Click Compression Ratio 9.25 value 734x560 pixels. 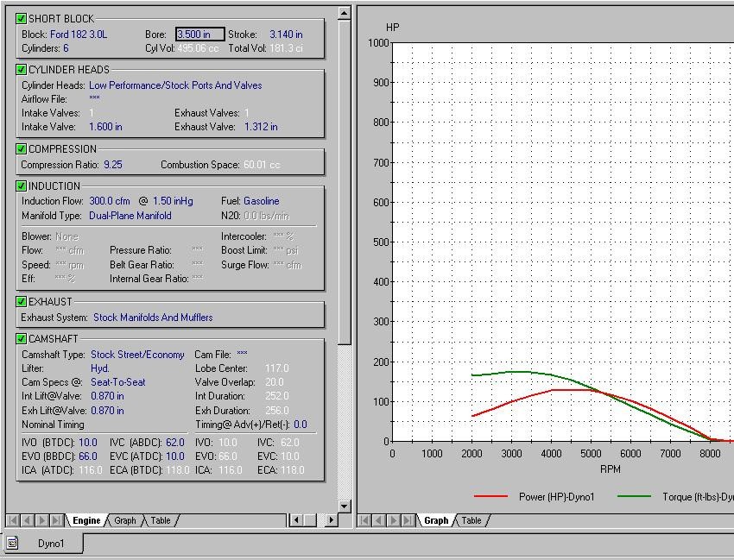tap(113, 165)
